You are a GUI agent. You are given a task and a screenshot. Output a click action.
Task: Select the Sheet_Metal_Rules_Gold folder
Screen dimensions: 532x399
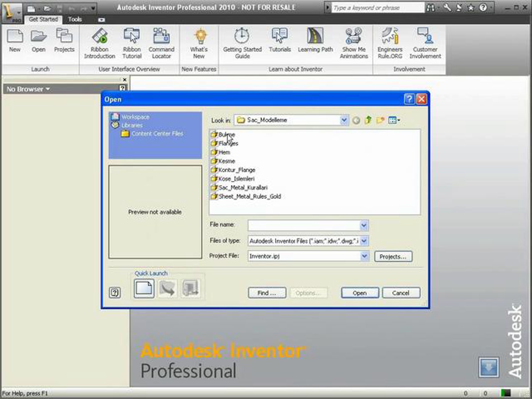click(x=246, y=196)
